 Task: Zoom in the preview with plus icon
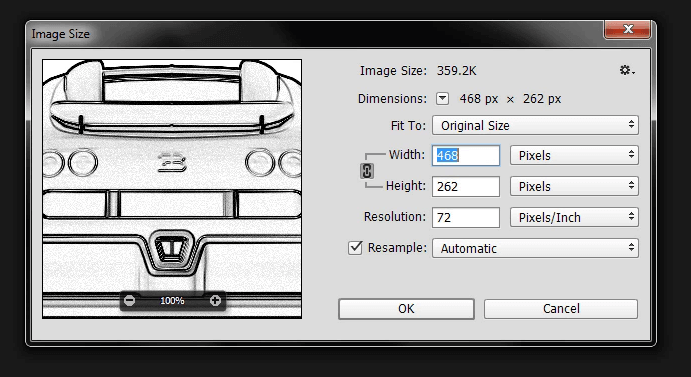tap(215, 301)
